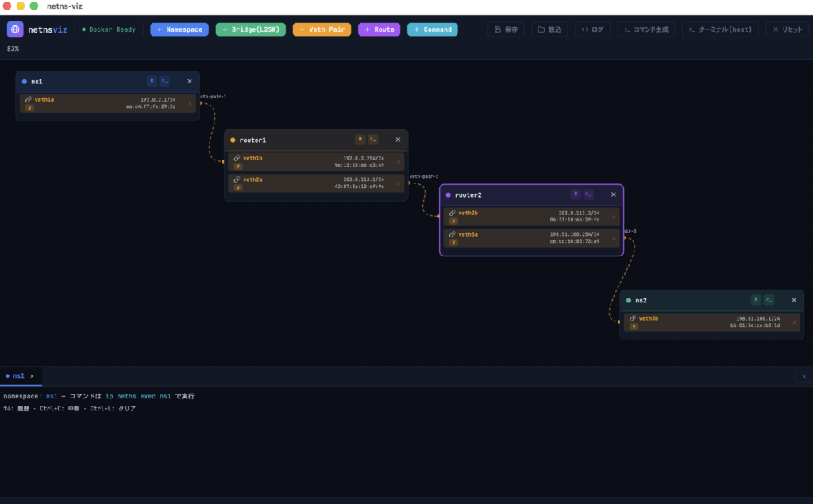Viewport: 813px width, 504px height.
Task: Click the netnsviz globe logo icon
Action: (15, 29)
